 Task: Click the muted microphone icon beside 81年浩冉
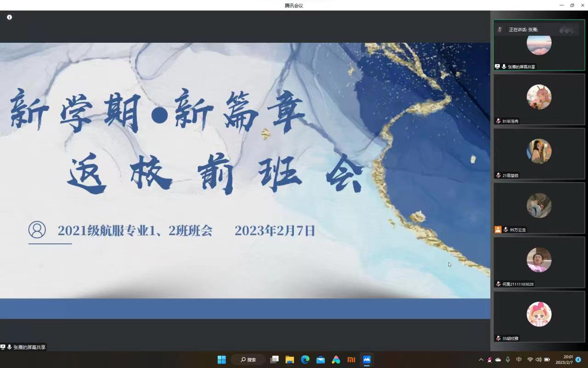pyautogui.click(x=498, y=121)
